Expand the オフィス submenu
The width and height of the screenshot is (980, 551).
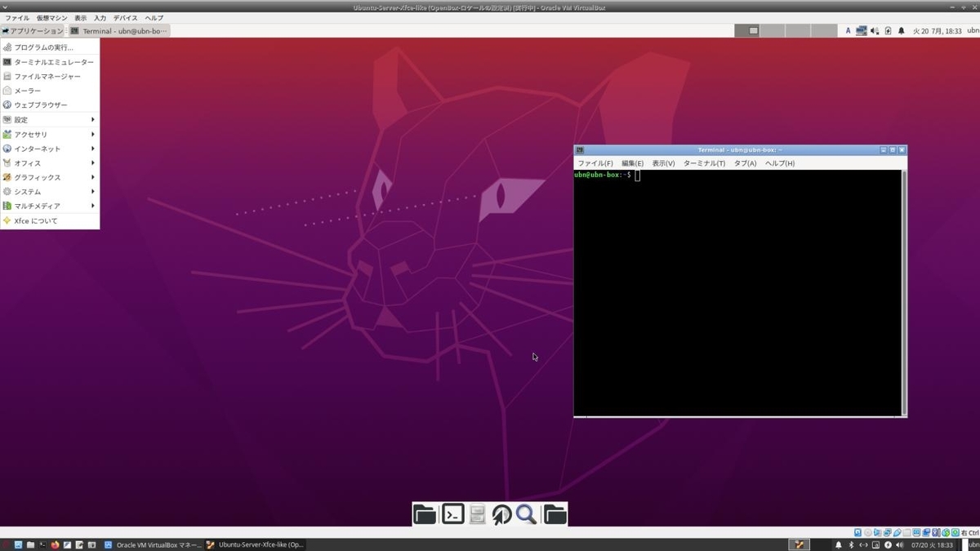(x=50, y=163)
